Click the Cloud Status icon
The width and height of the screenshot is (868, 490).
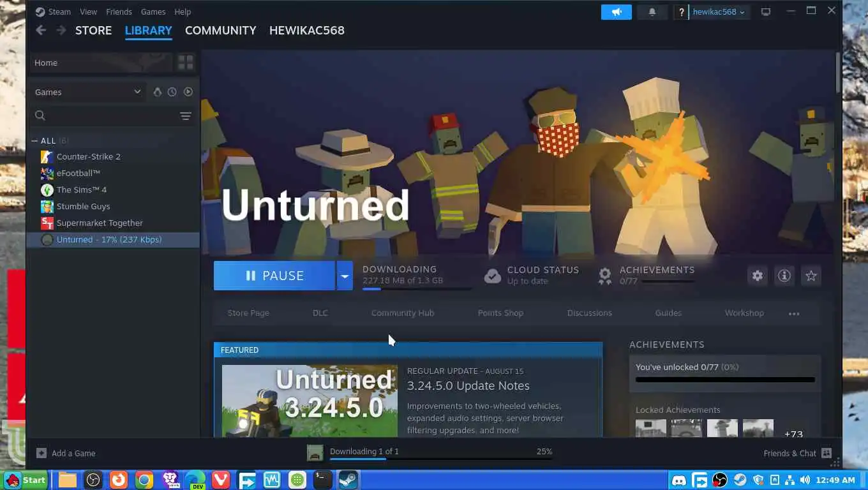coord(493,276)
